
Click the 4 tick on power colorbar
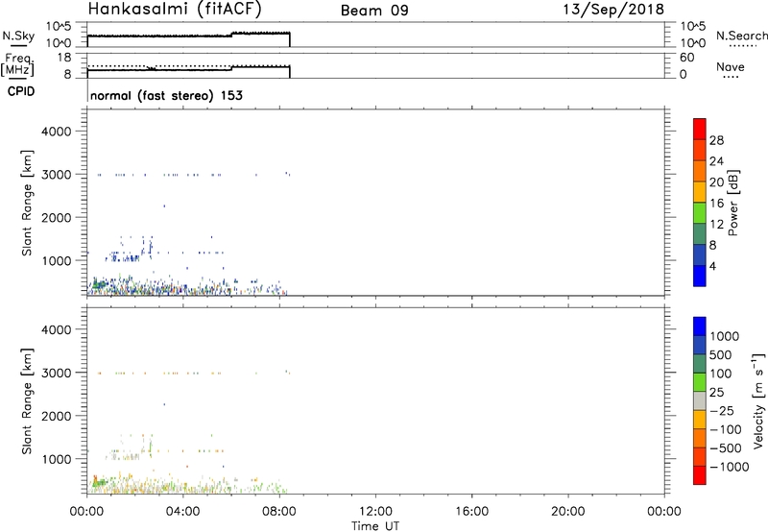[712, 266]
